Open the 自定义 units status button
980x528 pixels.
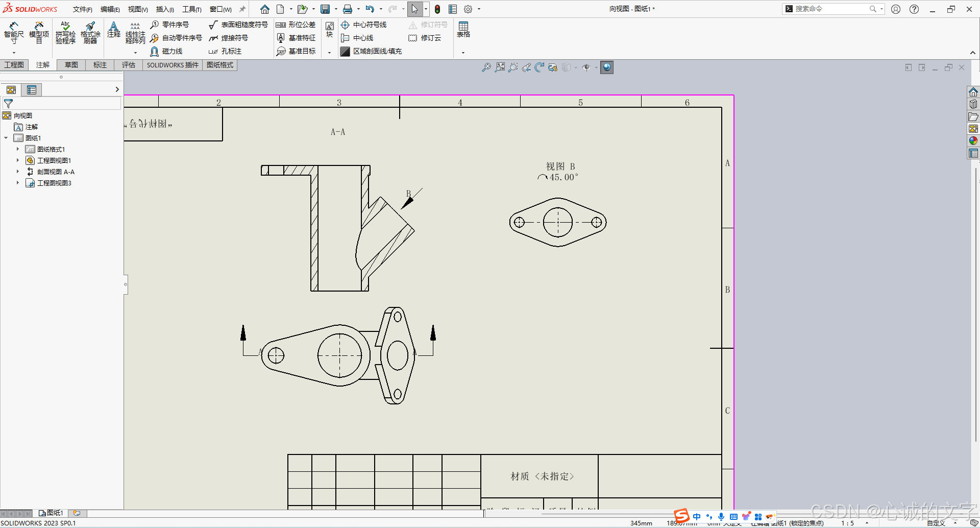click(x=936, y=523)
